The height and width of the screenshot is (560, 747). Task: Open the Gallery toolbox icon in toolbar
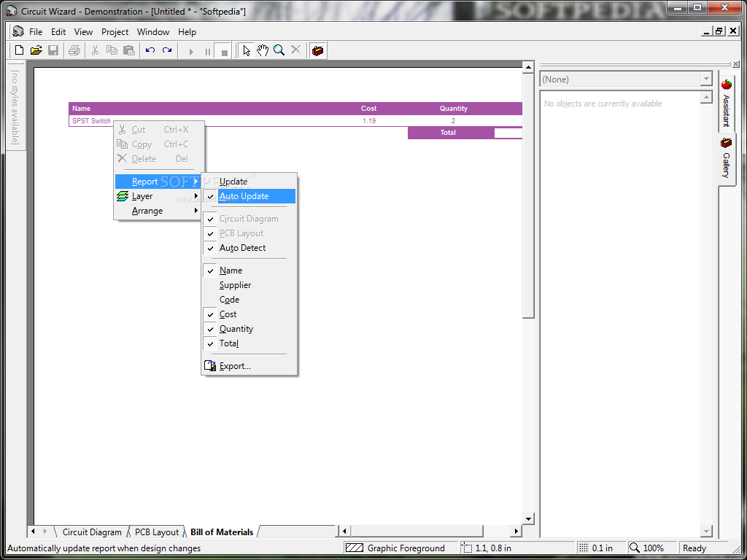318,50
